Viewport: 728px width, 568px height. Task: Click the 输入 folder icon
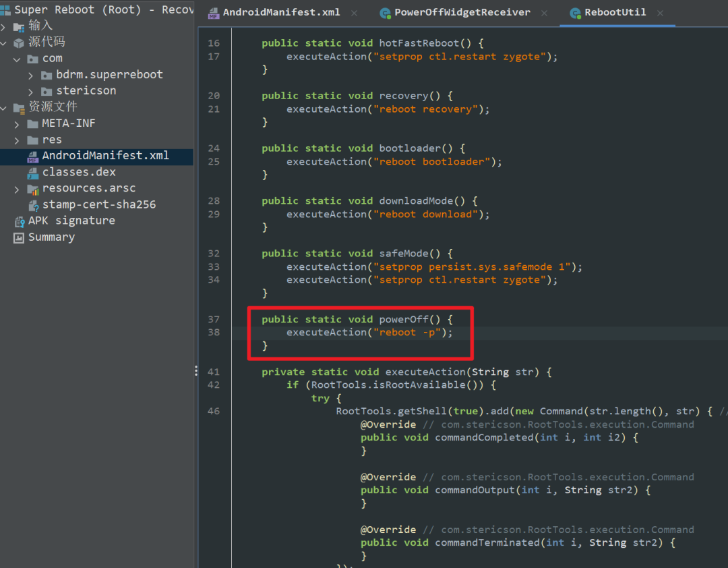coord(19,27)
